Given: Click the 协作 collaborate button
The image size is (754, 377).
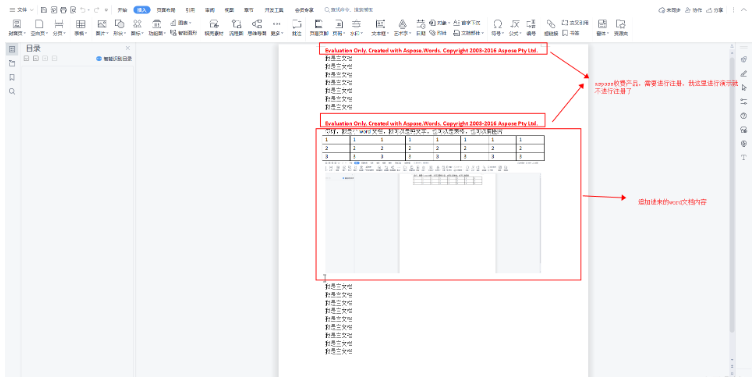Looking at the screenshot, I should click(x=694, y=10).
